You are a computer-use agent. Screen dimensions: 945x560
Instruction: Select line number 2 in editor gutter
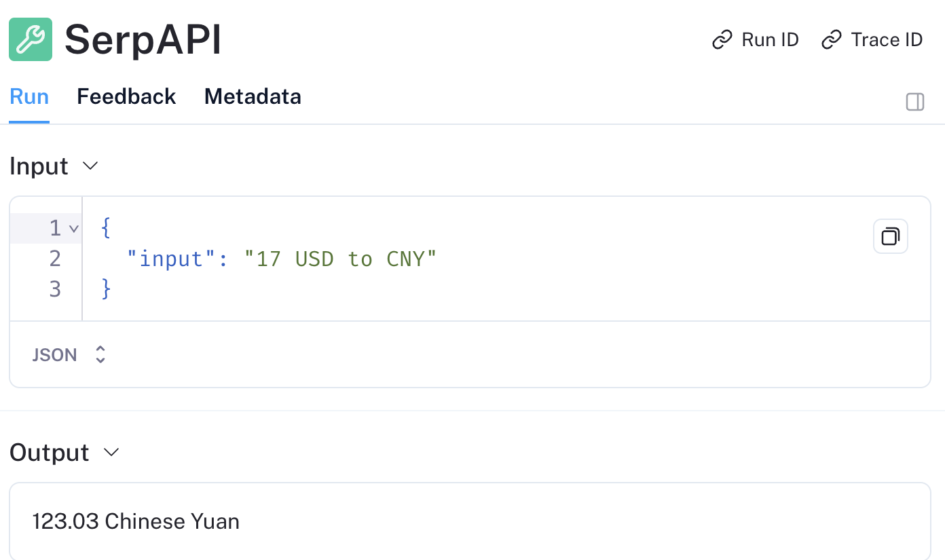point(55,259)
